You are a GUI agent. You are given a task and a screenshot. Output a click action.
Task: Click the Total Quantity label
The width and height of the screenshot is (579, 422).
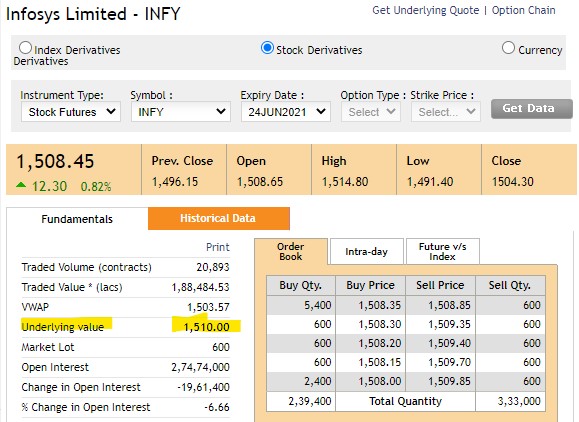click(405, 401)
